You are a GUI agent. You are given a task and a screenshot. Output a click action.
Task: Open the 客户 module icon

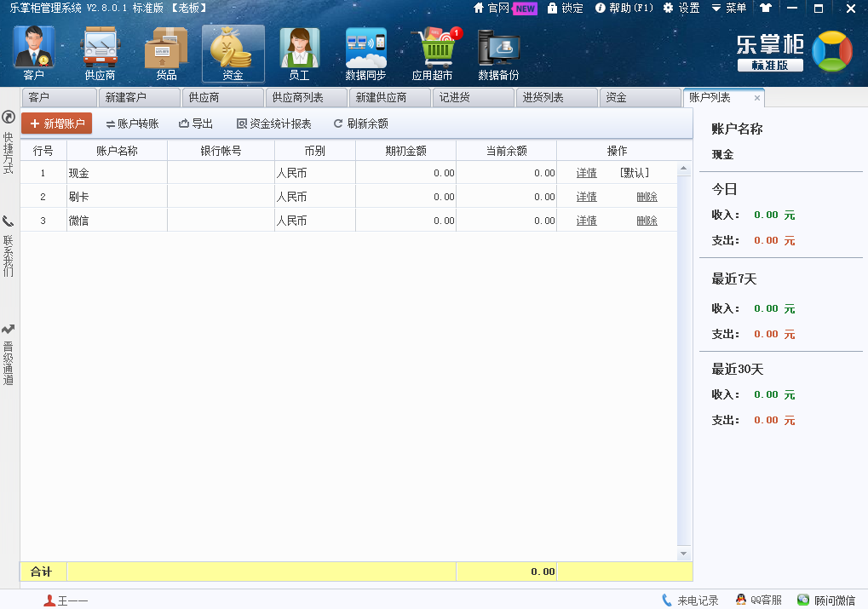tap(34, 54)
